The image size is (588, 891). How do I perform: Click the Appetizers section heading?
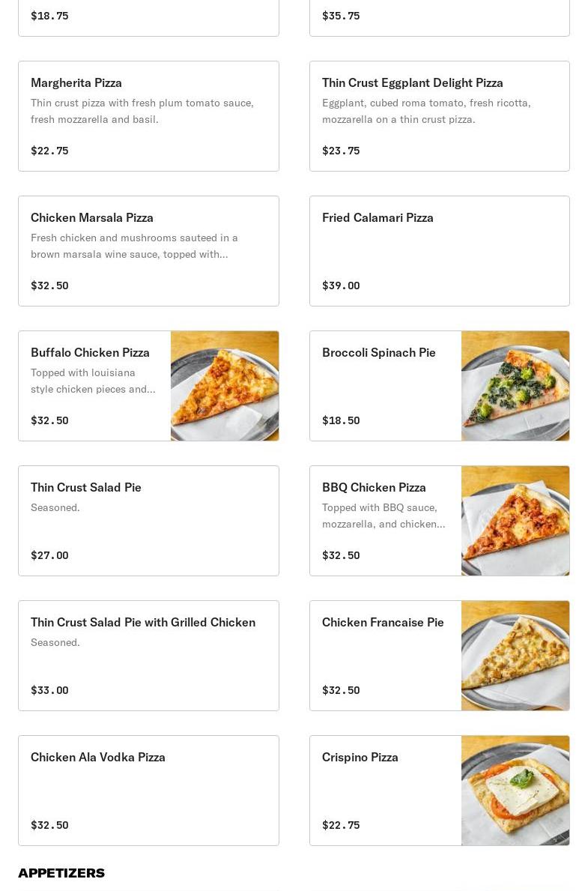[61, 873]
